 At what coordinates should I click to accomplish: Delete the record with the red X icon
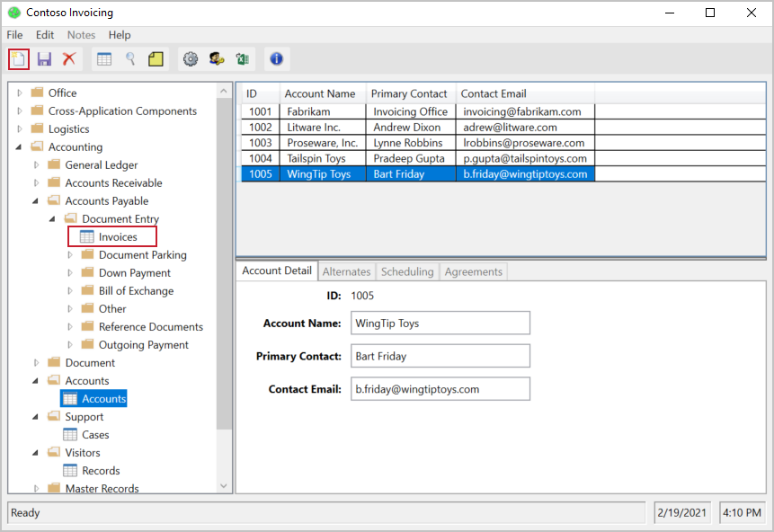[x=69, y=59]
